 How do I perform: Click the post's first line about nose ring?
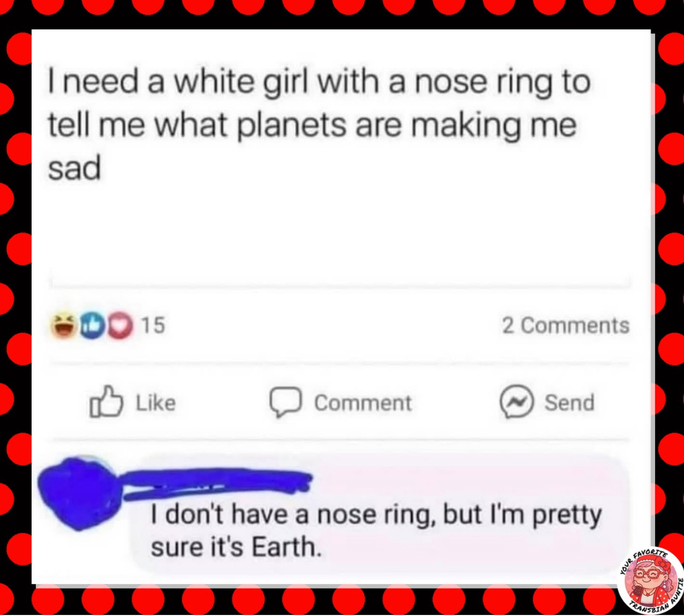point(319,82)
